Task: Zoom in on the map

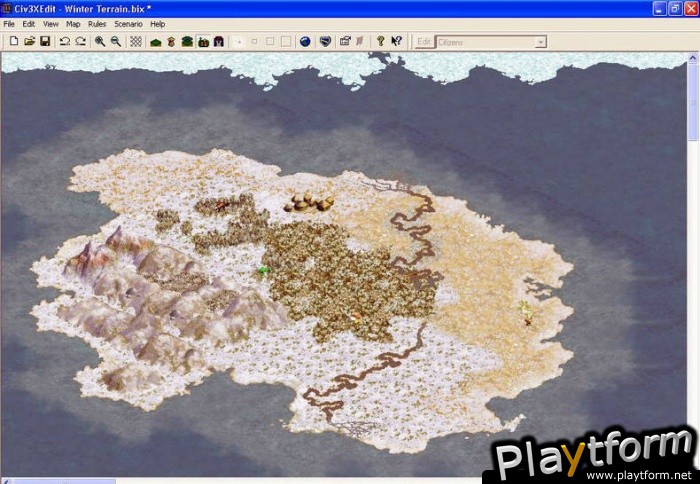Action: pyautogui.click(x=100, y=42)
